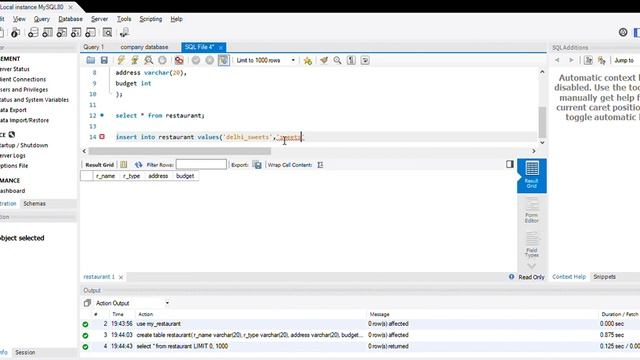Create new stored procedure icon

tap(76, 33)
